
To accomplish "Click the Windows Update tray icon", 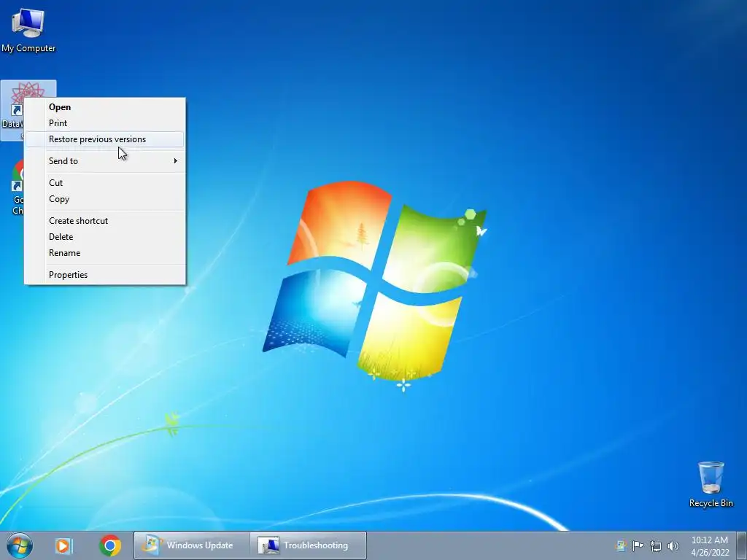I will click(x=621, y=545).
